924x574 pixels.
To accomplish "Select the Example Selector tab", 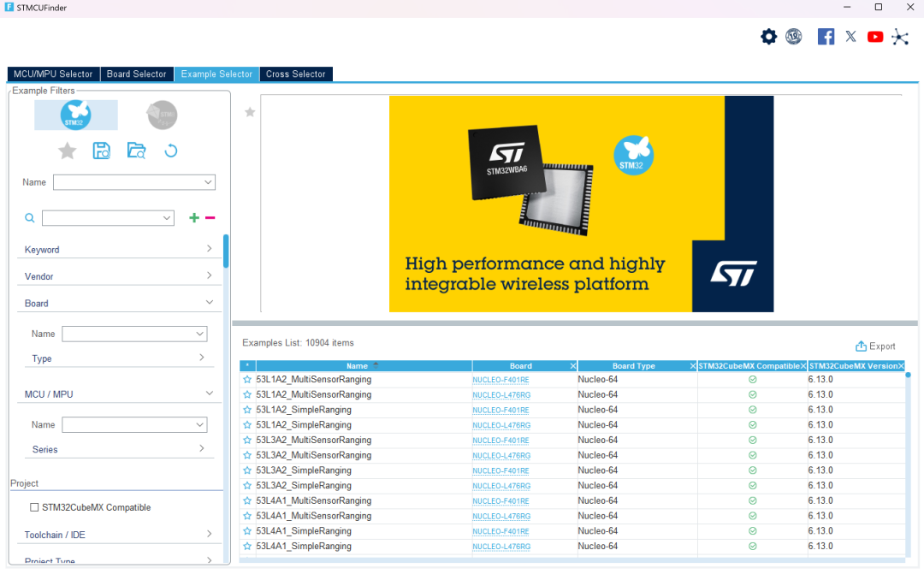I will pos(216,74).
